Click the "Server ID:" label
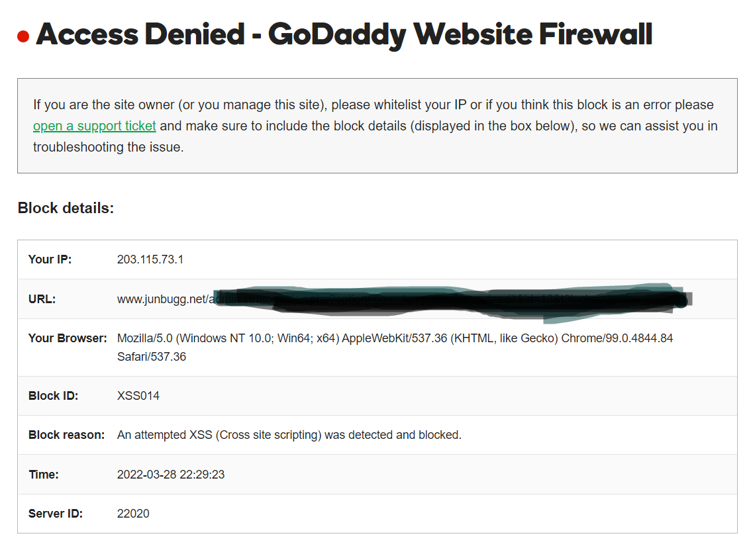Viewport: 753px width, 560px height. click(x=55, y=513)
